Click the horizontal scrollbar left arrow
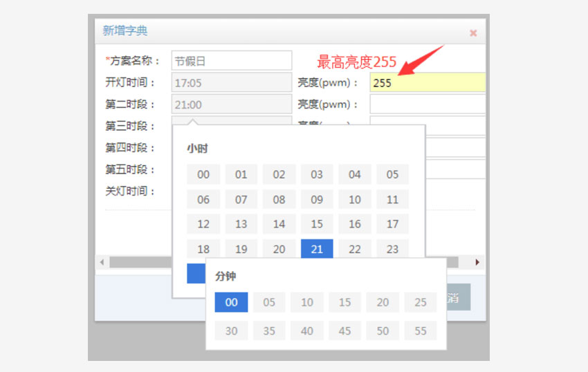 102,263
